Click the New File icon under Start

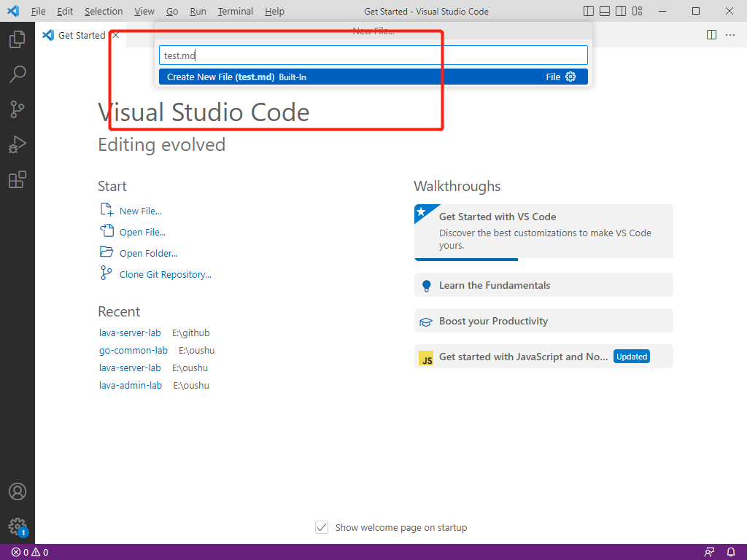[x=107, y=210]
